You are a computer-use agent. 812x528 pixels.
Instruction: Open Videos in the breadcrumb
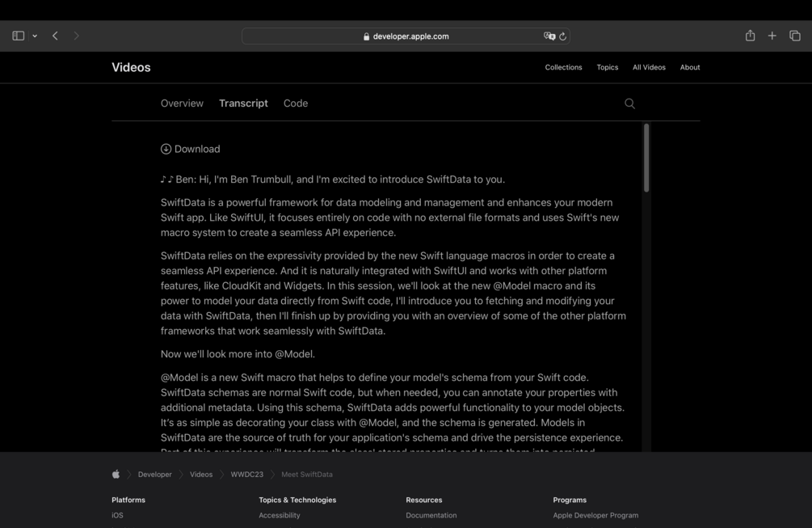201,475
